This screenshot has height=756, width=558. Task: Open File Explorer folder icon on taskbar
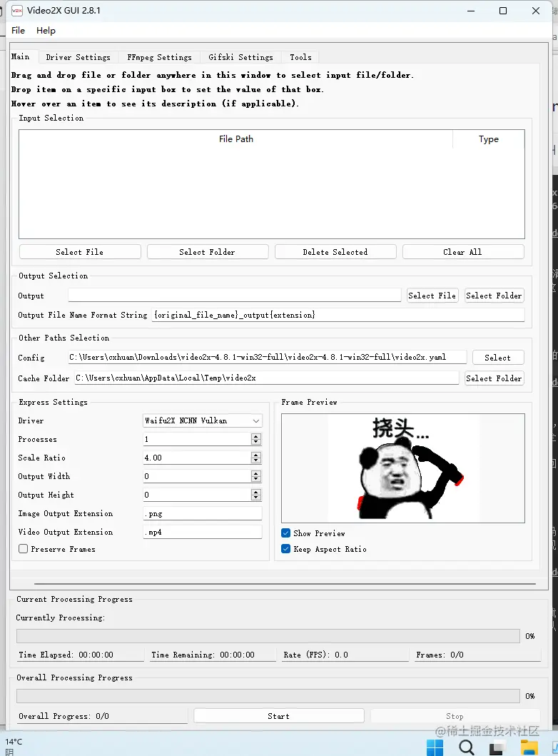[x=529, y=748]
